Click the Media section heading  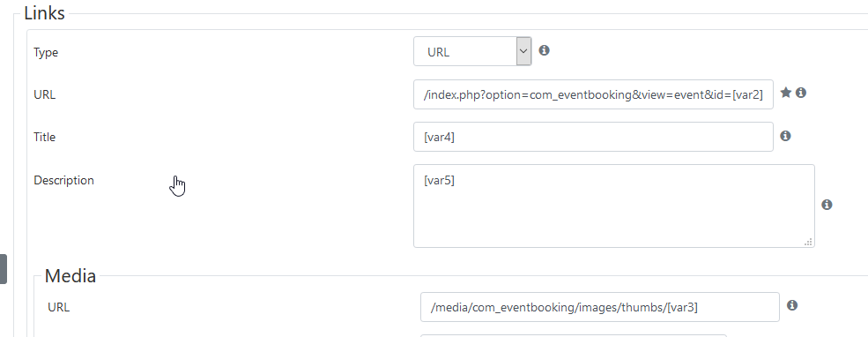[70, 275]
